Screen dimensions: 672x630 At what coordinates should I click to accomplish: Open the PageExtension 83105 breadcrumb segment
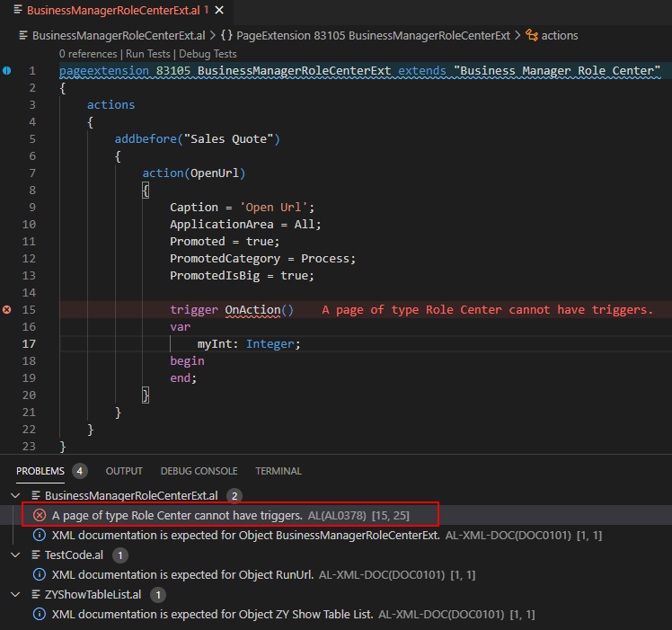click(373, 36)
